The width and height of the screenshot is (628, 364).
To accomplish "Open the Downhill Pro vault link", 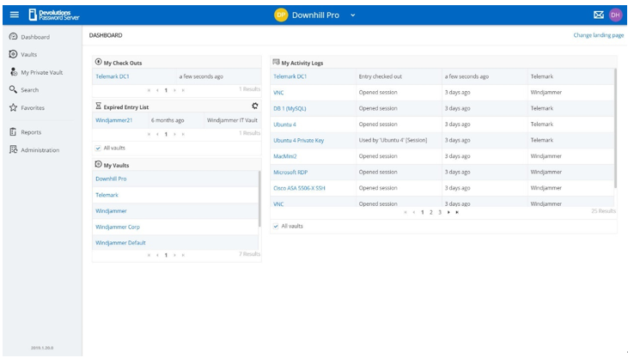I will click(111, 179).
